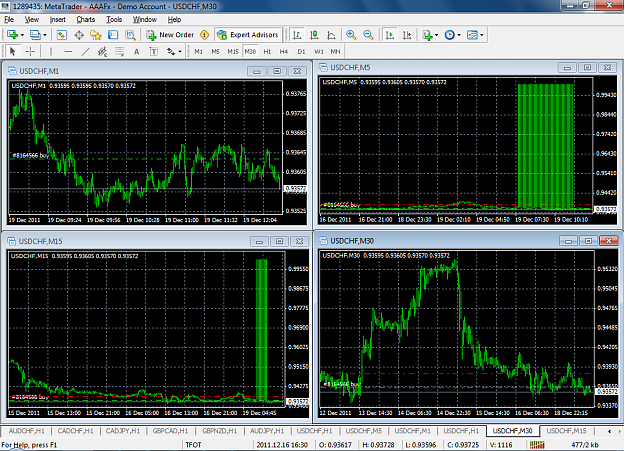Switch chart to line chart mode
The width and height of the screenshot is (625, 451).
331,35
